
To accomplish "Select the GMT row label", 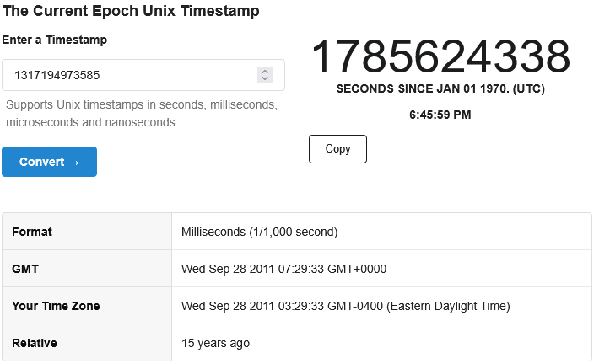I will point(25,269).
